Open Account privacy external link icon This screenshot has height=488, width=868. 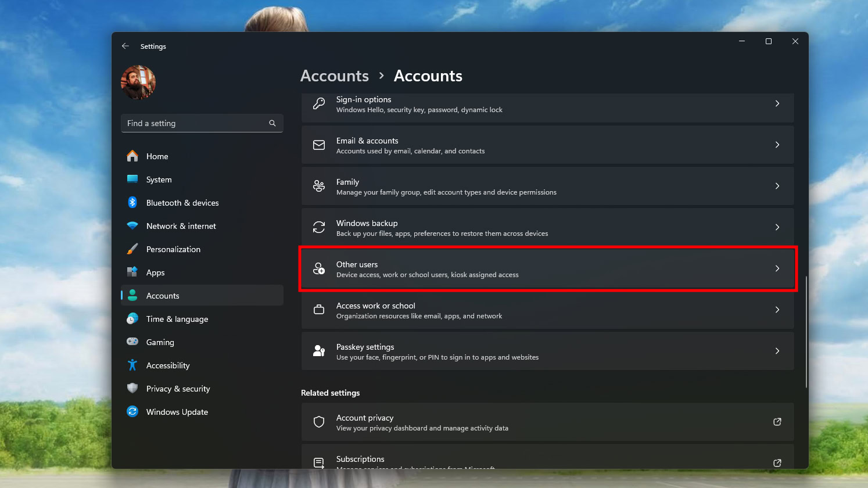coord(777,422)
